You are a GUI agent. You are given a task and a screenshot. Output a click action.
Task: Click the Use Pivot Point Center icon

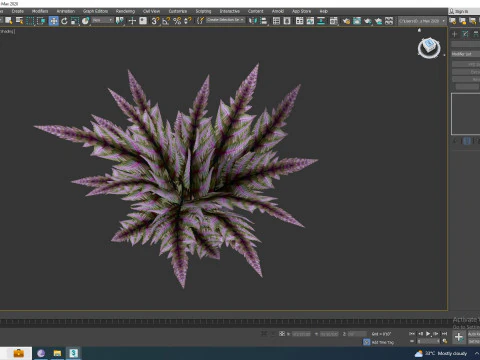pyautogui.click(x=119, y=21)
